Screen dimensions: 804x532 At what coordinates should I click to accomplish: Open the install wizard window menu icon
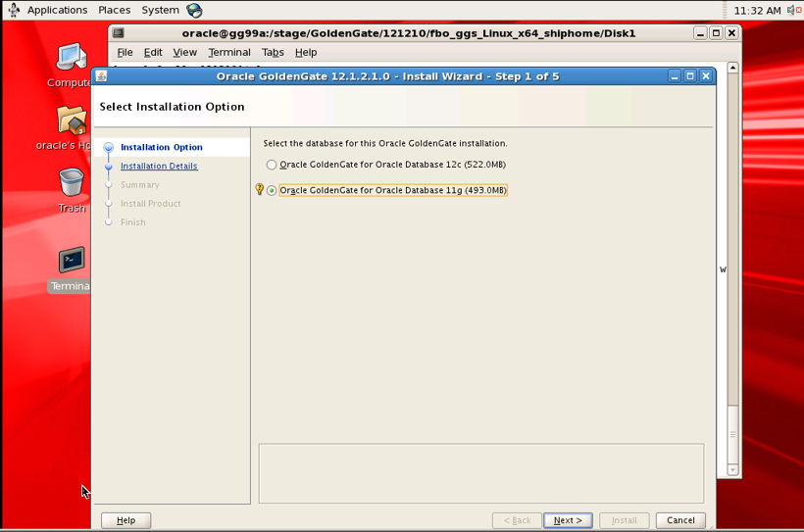(102, 76)
